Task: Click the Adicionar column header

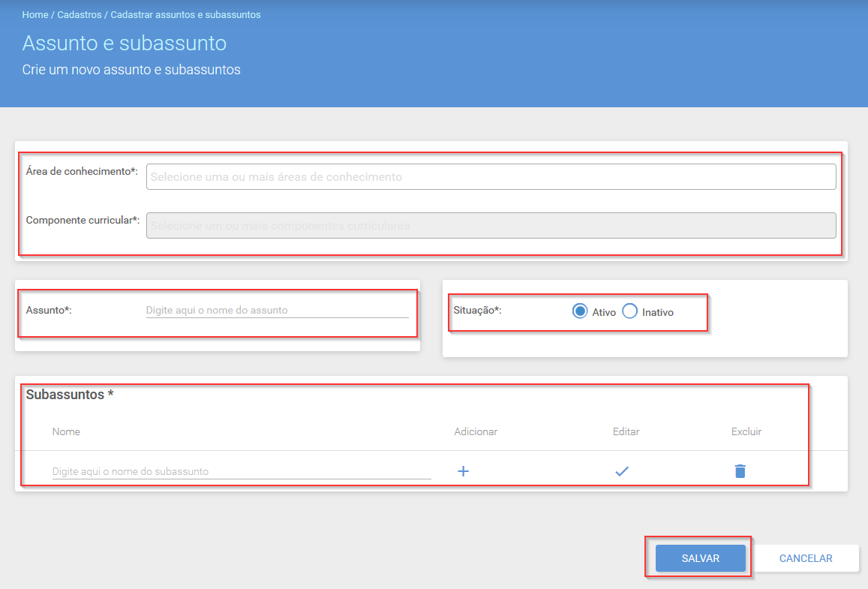Action: click(x=476, y=431)
